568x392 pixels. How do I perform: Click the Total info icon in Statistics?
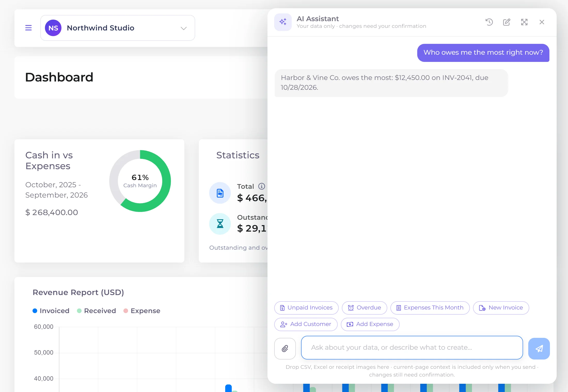(x=262, y=186)
